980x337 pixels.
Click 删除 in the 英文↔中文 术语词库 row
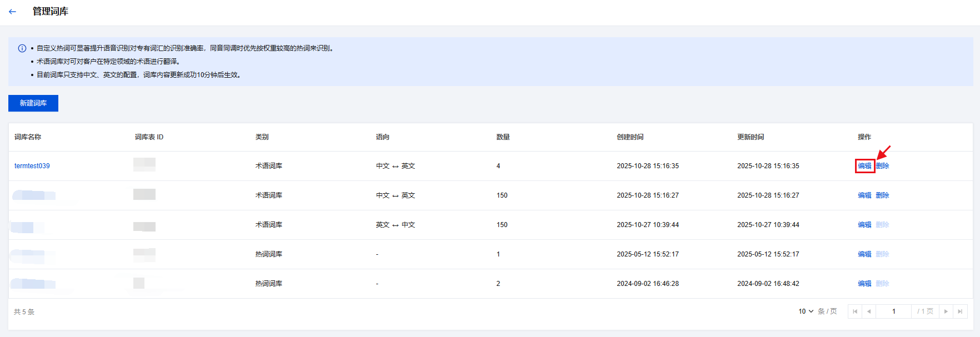(x=883, y=225)
